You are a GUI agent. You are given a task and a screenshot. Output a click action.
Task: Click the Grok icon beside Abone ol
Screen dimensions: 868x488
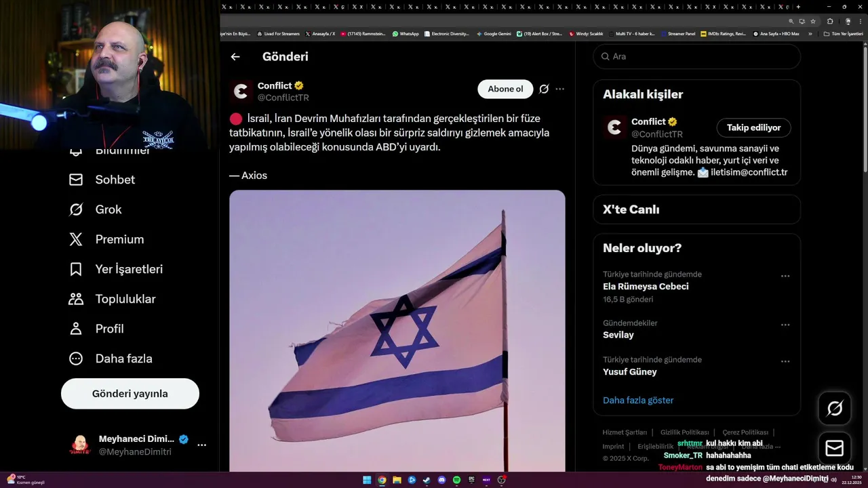[544, 89]
